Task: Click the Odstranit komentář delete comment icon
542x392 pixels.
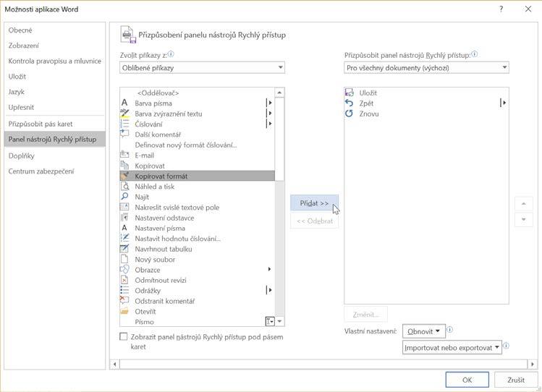Action: tap(124, 300)
